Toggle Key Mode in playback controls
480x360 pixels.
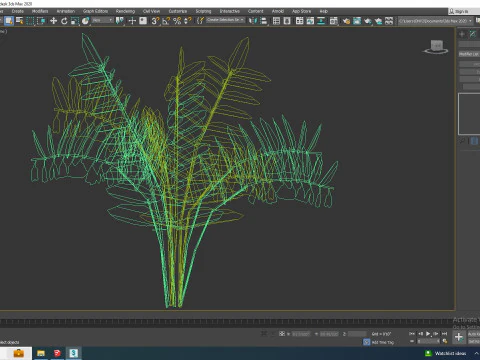point(412,341)
